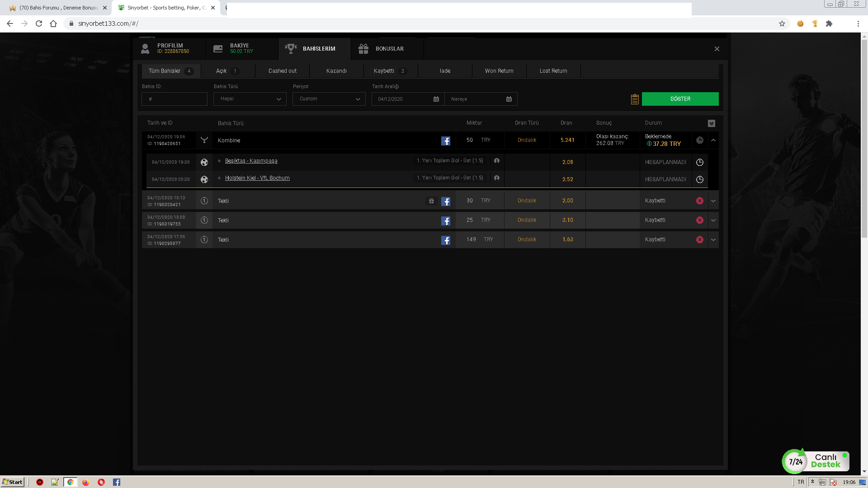Image resolution: width=868 pixels, height=488 pixels.
Task: Click the Nereye end date field
Action: click(481, 99)
